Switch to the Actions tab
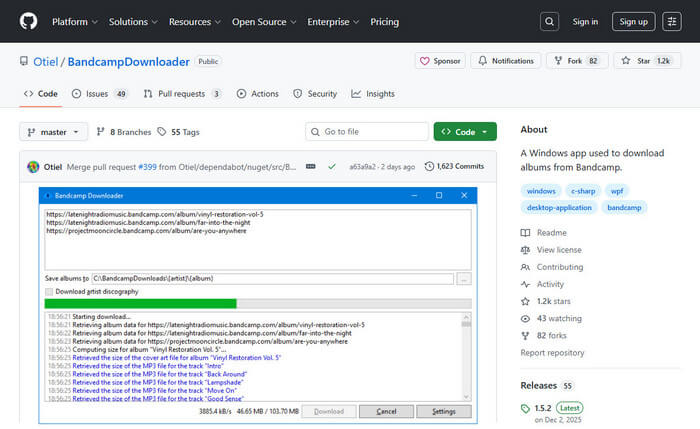 click(x=258, y=94)
